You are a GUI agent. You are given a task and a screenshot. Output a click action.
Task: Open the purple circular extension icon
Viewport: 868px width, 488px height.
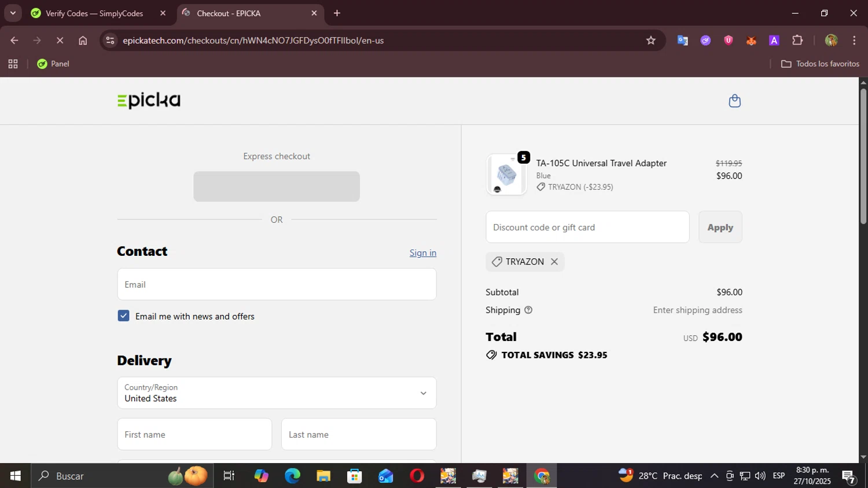pos(705,41)
